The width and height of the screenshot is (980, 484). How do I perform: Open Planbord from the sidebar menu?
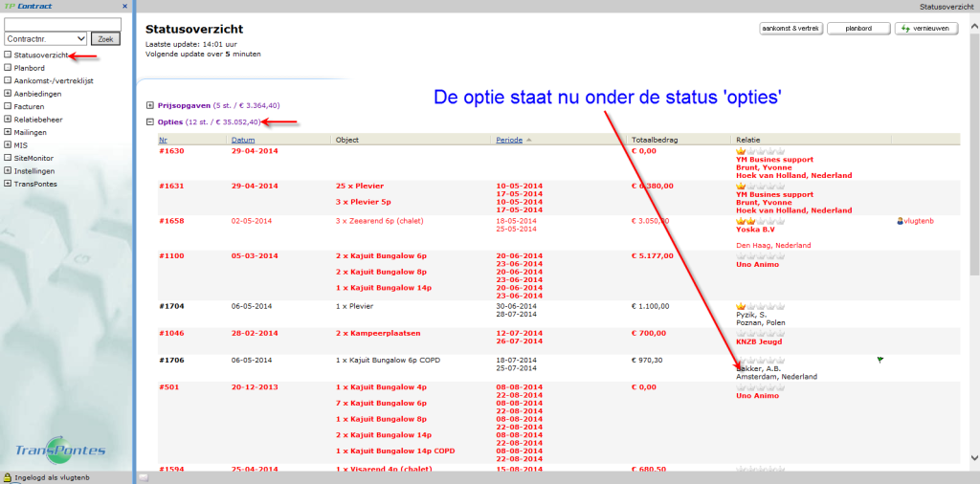click(30, 68)
